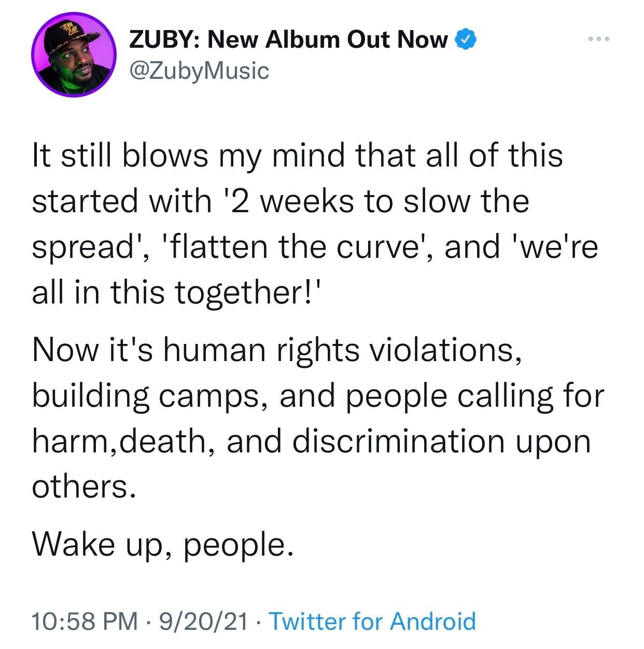Click the 10:58 PM timestamp
The height and width of the screenshot is (649, 644).
(85, 620)
